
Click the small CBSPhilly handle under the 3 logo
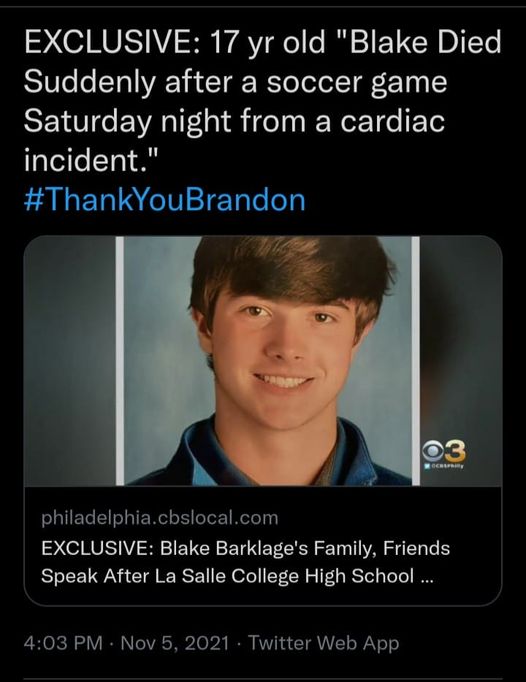(444, 466)
